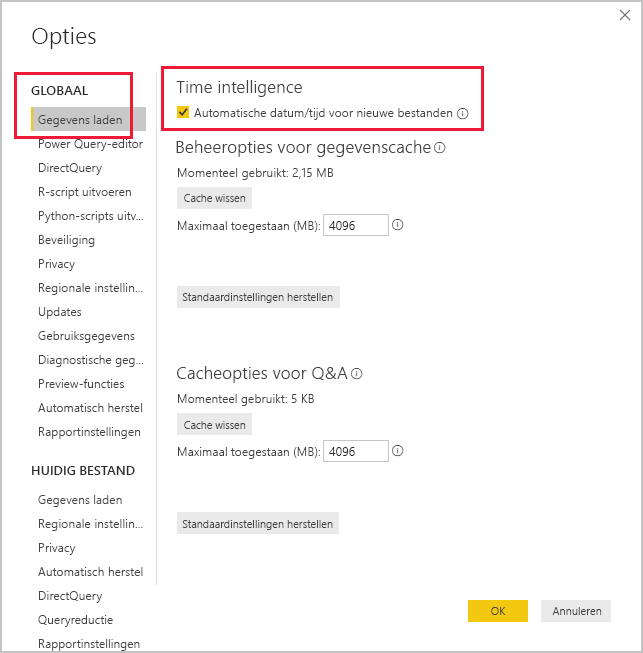Open DirectQuery under GLOBAAL
The height and width of the screenshot is (653, 643).
tap(70, 168)
